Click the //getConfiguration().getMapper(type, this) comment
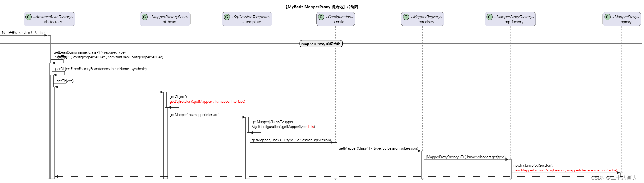 pyautogui.click(x=283, y=127)
